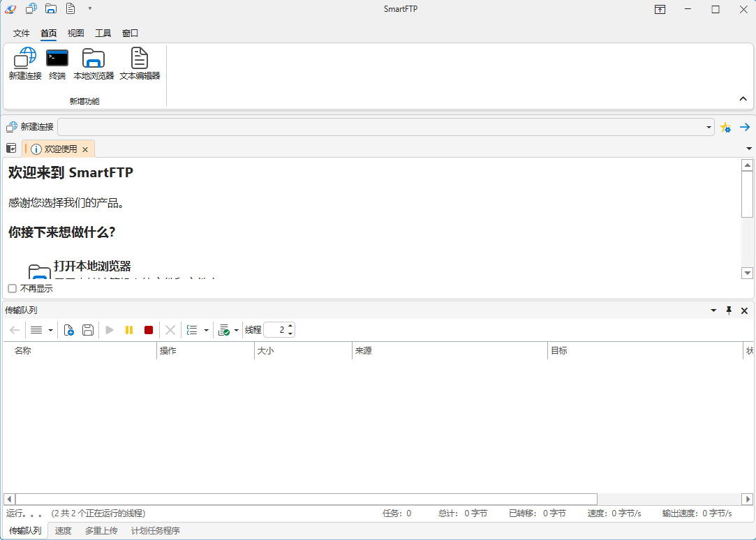Collapse the ribbon with the chevron
This screenshot has width=756, height=540.
(x=743, y=98)
